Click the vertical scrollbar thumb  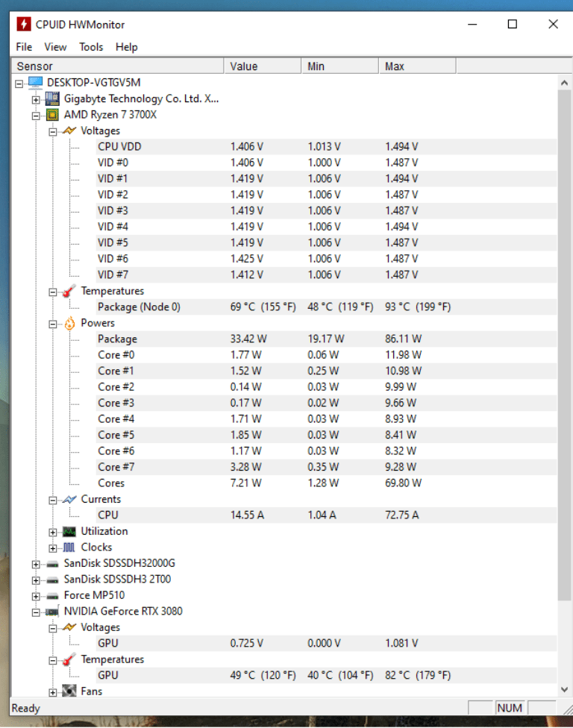point(564,345)
